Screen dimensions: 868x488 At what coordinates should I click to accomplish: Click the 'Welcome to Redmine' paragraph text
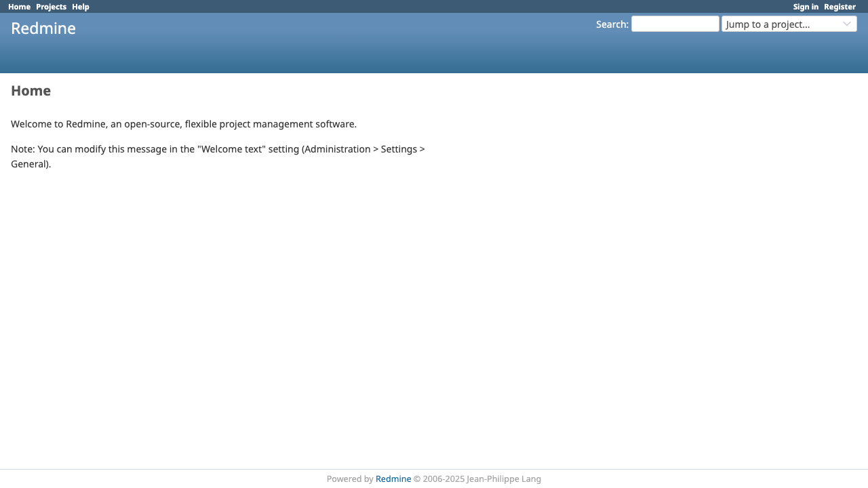coord(184,124)
